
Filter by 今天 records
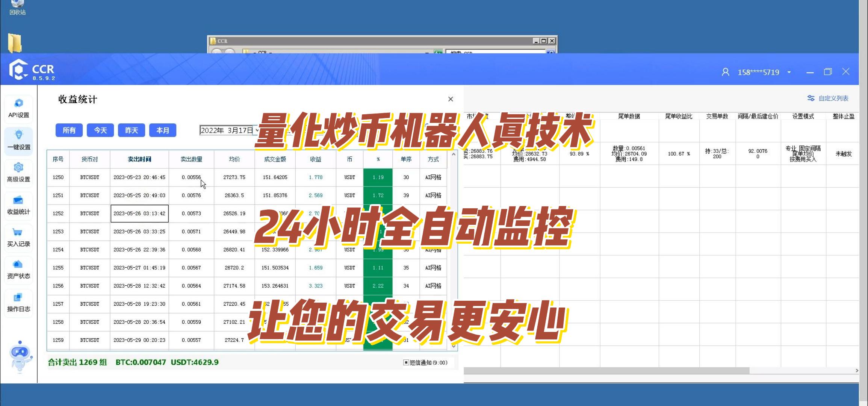click(100, 130)
